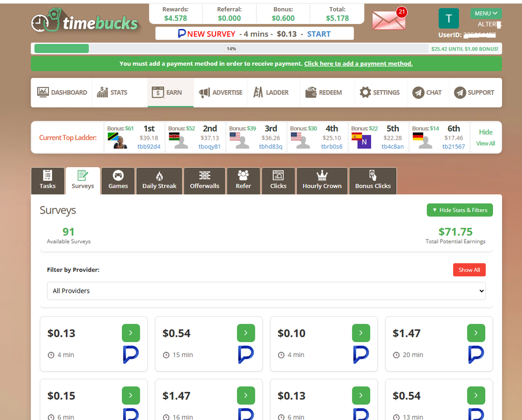Open ladder user tbb92d4
The height and width of the screenshot is (420, 522).
pyautogui.click(x=149, y=146)
